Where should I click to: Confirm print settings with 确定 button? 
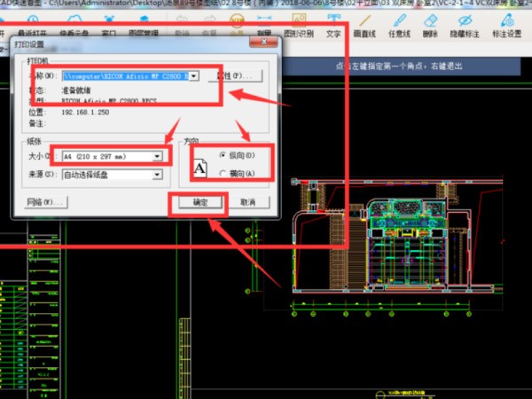point(200,202)
